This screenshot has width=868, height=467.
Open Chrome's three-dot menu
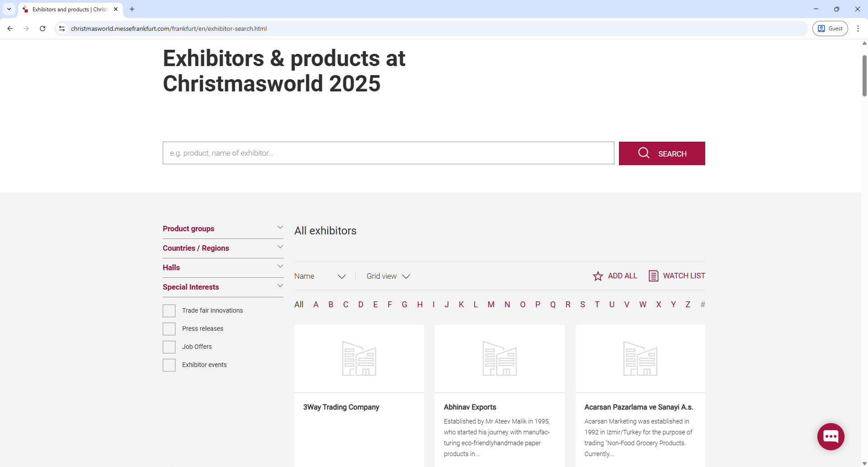(x=859, y=29)
